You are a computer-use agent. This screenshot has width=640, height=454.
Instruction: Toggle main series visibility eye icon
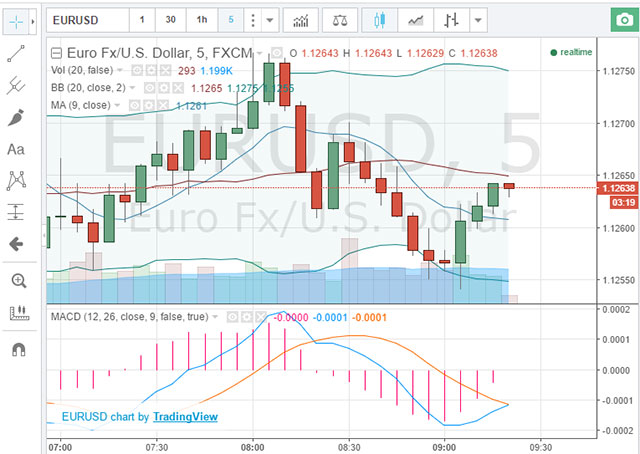coord(277,53)
